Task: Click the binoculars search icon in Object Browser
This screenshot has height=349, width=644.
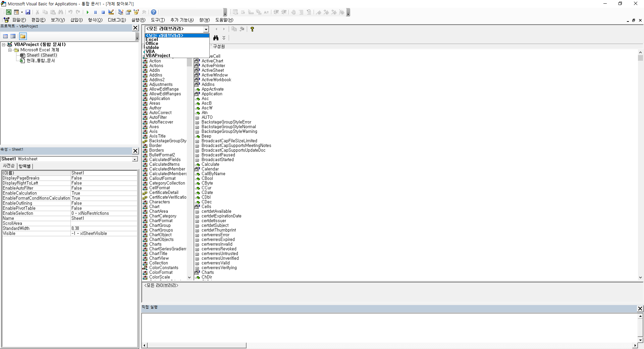Action: (216, 38)
